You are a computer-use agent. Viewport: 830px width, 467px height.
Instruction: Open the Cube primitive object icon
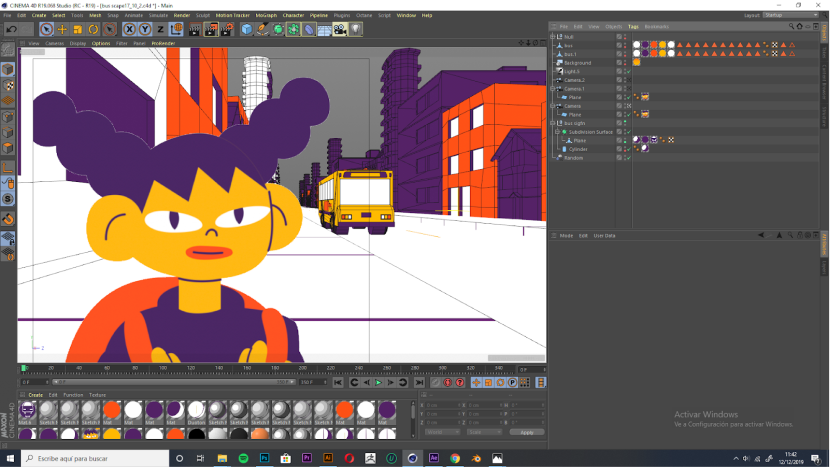(x=247, y=30)
